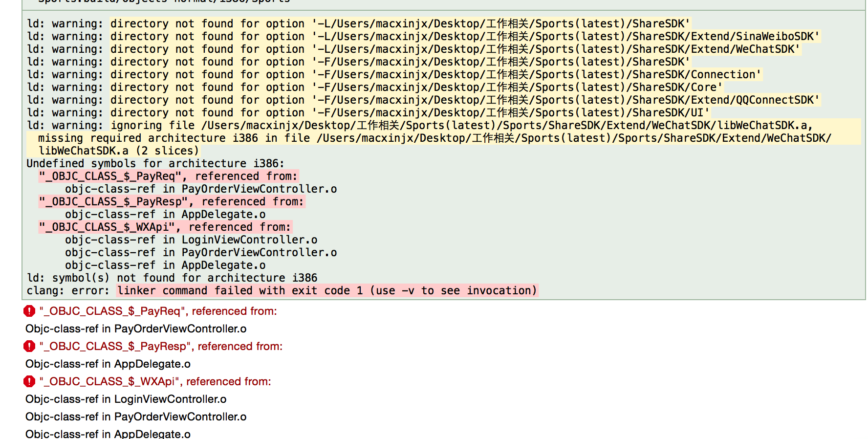Click the log line 'libWeChatSDK.a (2 slices)'
The image size is (868, 439).
119,151
